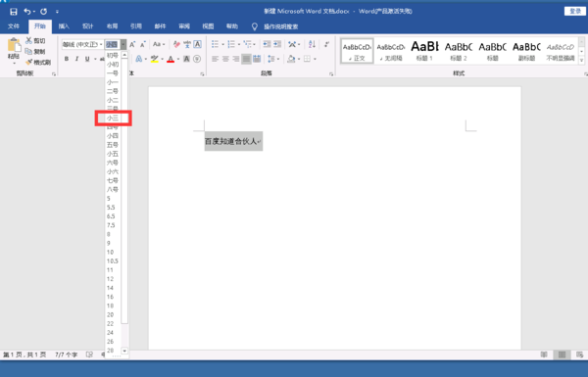Click the red font color swatch

click(x=171, y=59)
